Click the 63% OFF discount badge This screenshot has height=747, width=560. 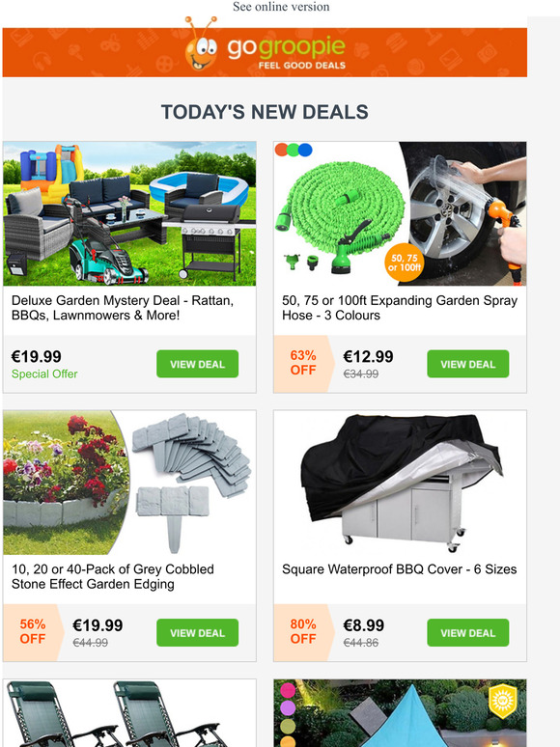303,363
